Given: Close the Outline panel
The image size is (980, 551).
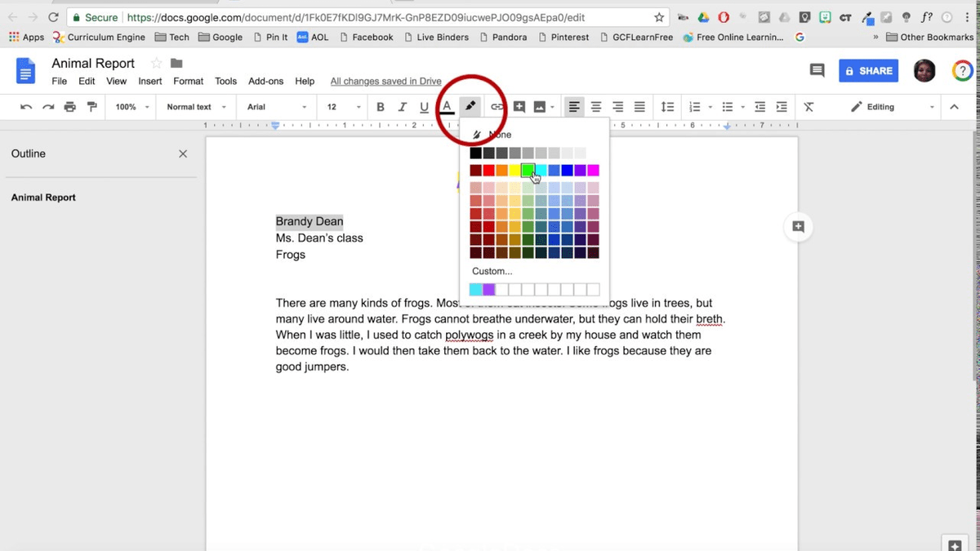Looking at the screenshot, I should pyautogui.click(x=183, y=153).
